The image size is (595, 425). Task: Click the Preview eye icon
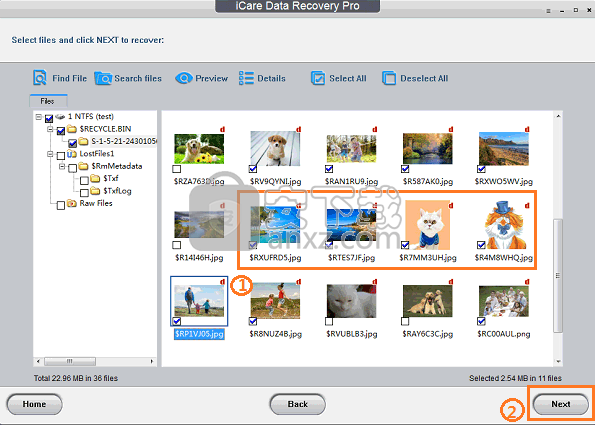point(184,78)
